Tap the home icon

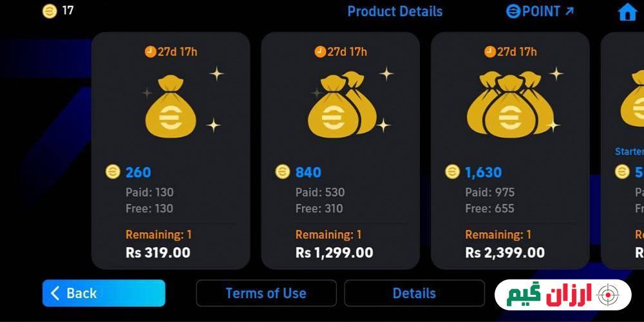coord(627,12)
